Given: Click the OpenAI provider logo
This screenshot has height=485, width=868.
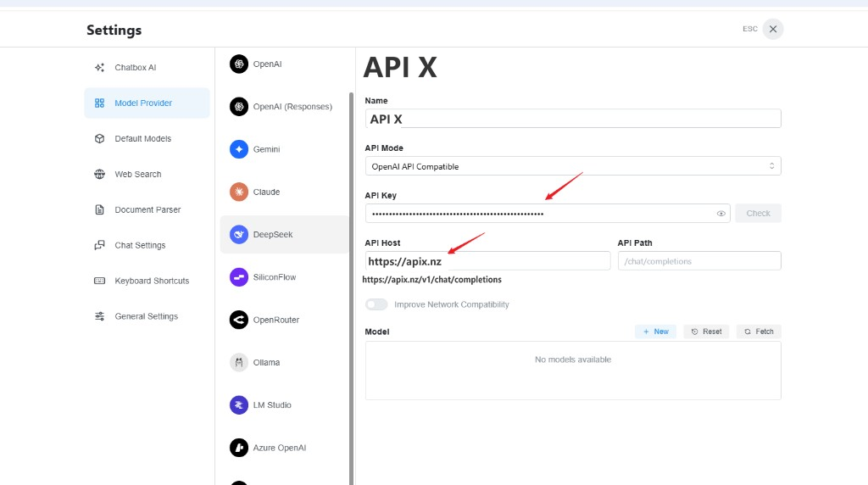Looking at the screenshot, I should click(x=239, y=64).
